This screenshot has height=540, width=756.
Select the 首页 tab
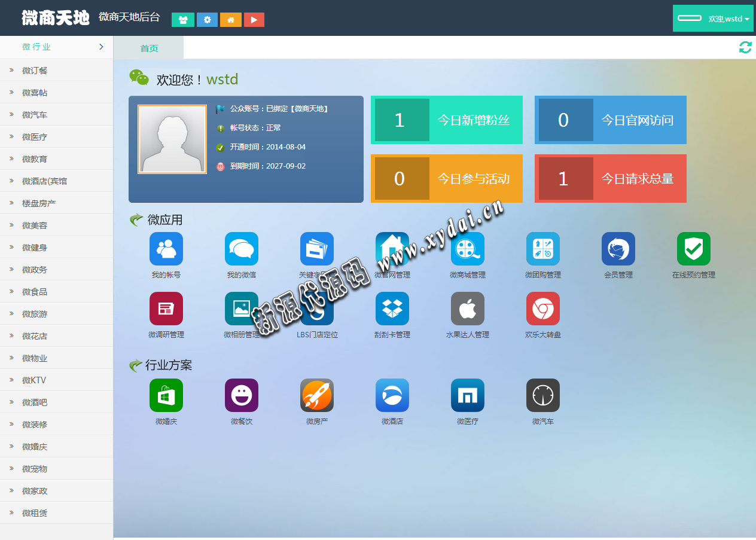(x=149, y=48)
